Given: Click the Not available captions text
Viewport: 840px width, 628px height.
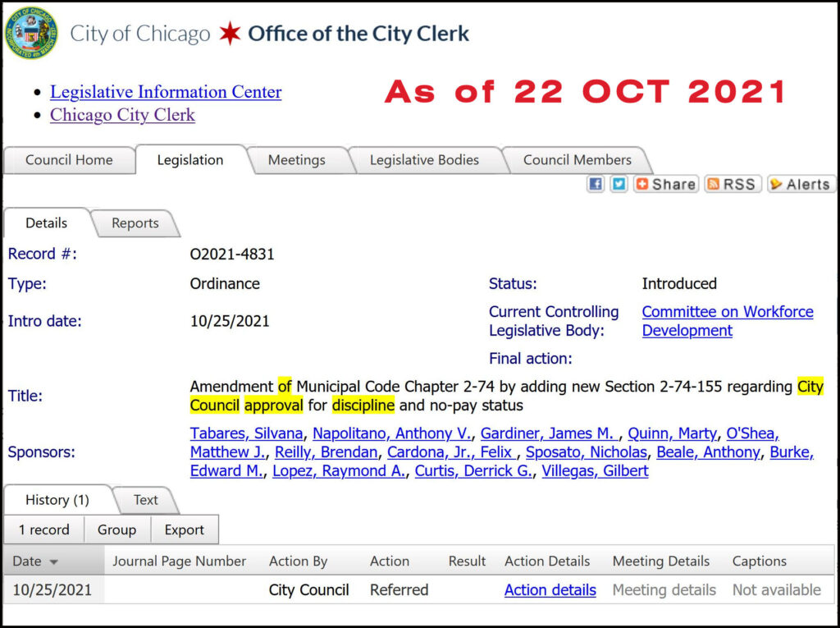Looking at the screenshot, I should tap(777, 590).
